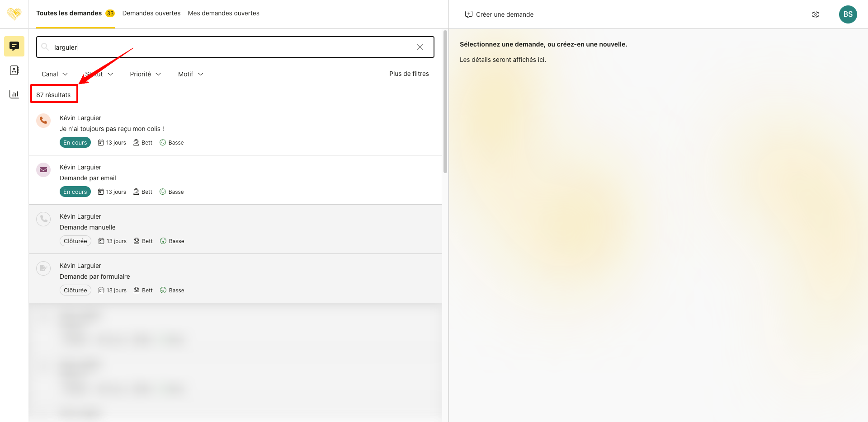Open the requests inbox sidebar icon
Image resolution: width=868 pixels, height=422 pixels.
[x=14, y=46]
